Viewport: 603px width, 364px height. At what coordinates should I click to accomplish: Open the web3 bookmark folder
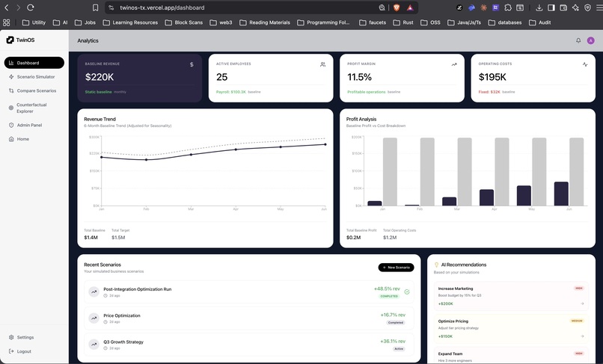point(221,22)
